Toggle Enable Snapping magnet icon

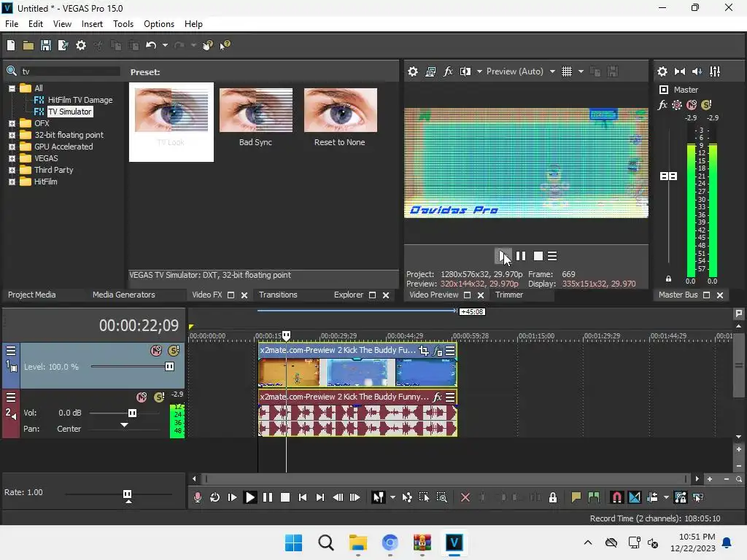click(616, 497)
